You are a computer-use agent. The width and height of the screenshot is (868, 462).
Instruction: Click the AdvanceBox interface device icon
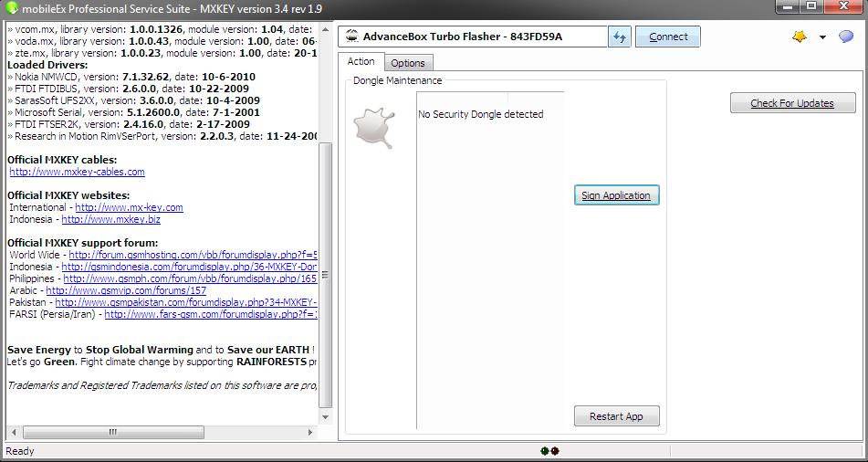pos(351,37)
